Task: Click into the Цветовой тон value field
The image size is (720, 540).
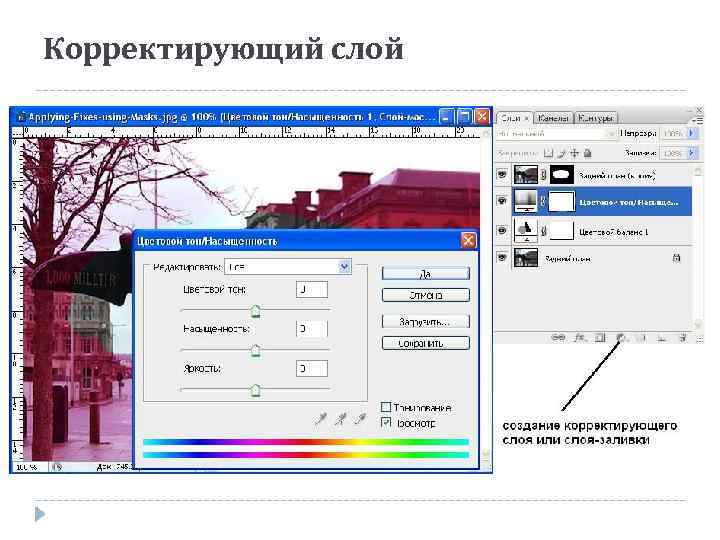Action: [x=312, y=290]
